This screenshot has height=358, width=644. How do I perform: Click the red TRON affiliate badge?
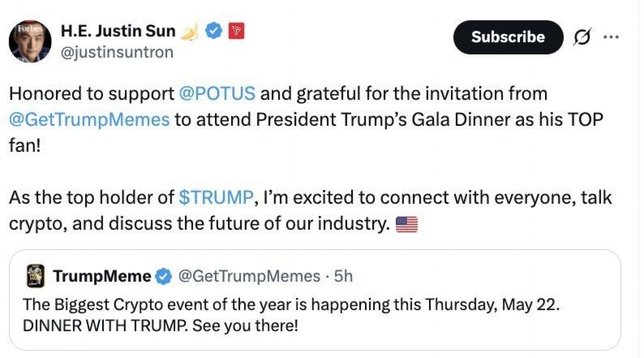[x=236, y=31]
